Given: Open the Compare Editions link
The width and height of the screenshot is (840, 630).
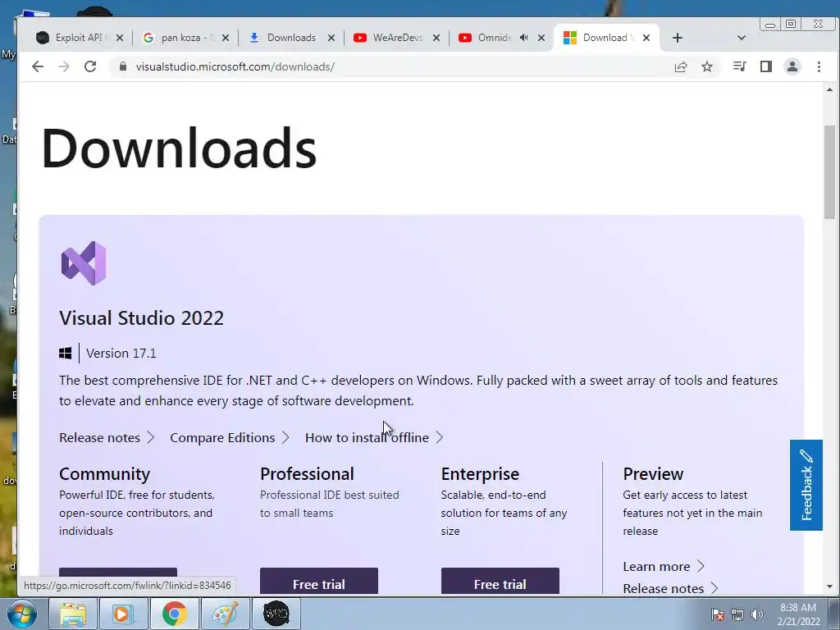Looking at the screenshot, I should (230, 438).
